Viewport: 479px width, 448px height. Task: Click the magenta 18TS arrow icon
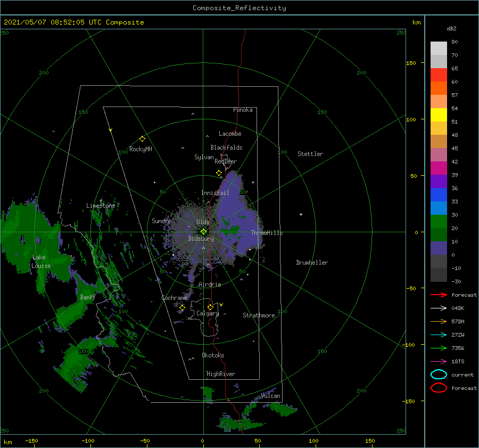(x=439, y=362)
